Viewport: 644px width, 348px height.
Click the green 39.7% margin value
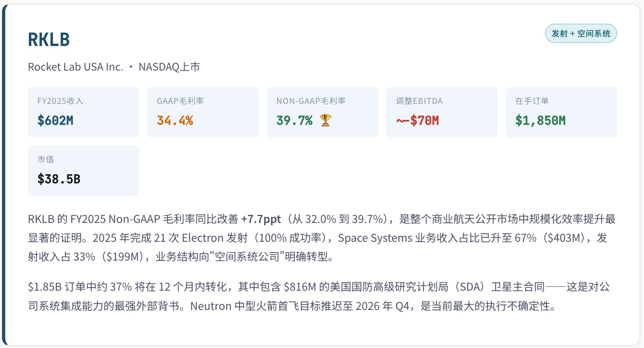pos(294,120)
